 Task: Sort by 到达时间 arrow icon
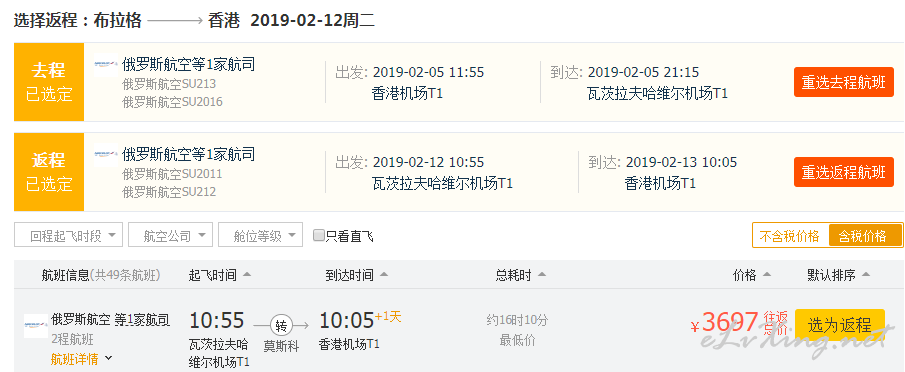pos(383,275)
